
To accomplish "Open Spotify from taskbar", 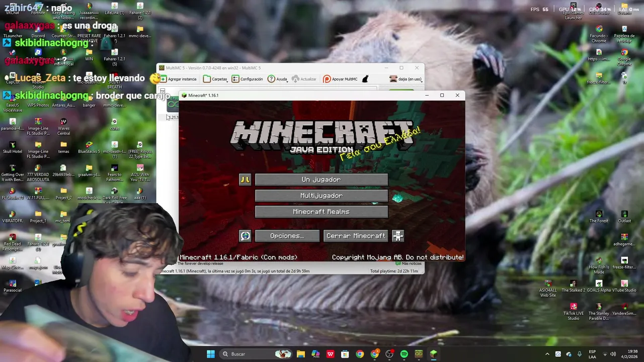I will 404,354.
